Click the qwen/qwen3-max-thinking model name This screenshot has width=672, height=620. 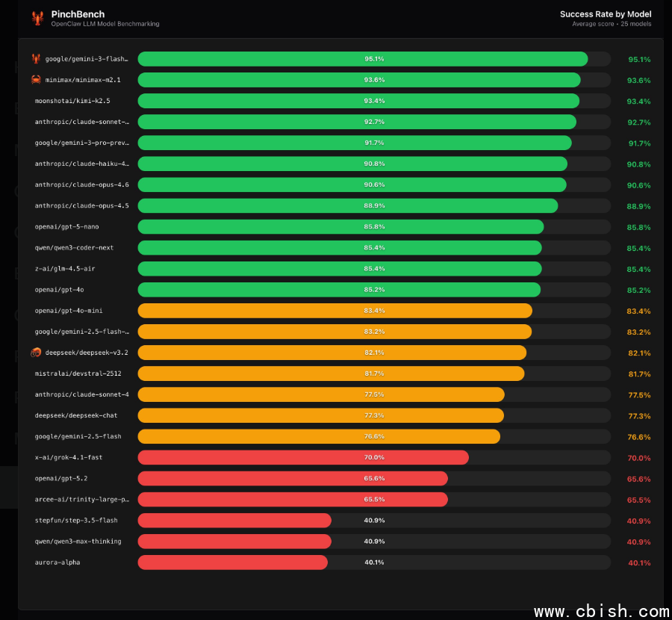pyautogui.click(x=78, y=541)
